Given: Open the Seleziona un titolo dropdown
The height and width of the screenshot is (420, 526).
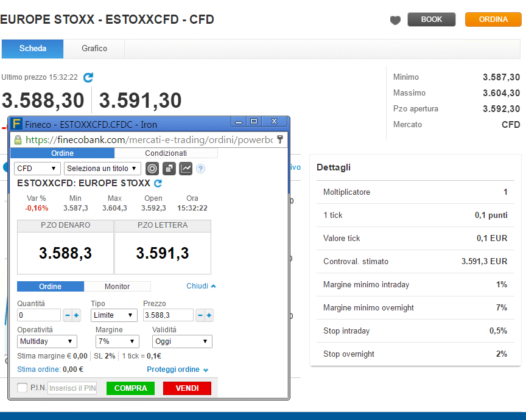Looking at the screenshot, I should point(102,169).
